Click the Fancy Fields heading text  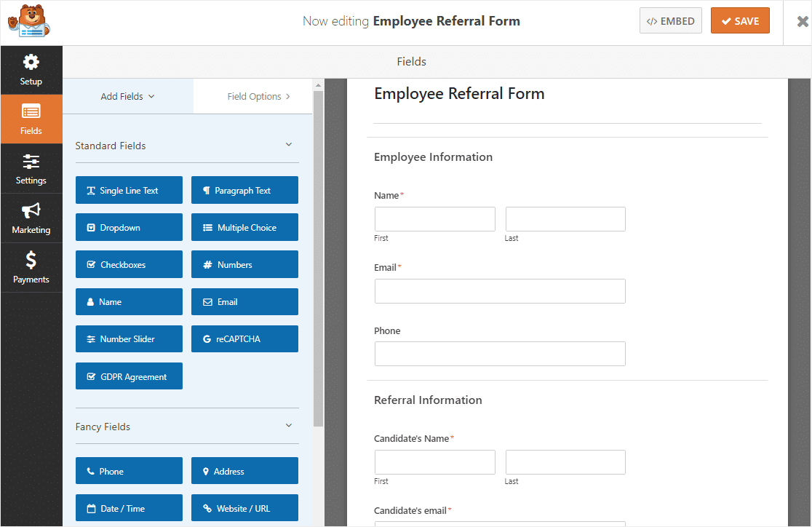point(103,427)
